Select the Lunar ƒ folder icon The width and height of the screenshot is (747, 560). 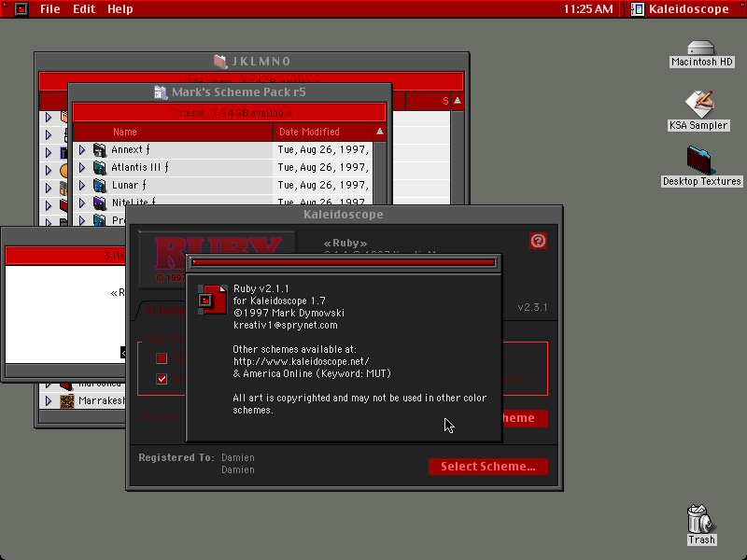pos(100,185)
